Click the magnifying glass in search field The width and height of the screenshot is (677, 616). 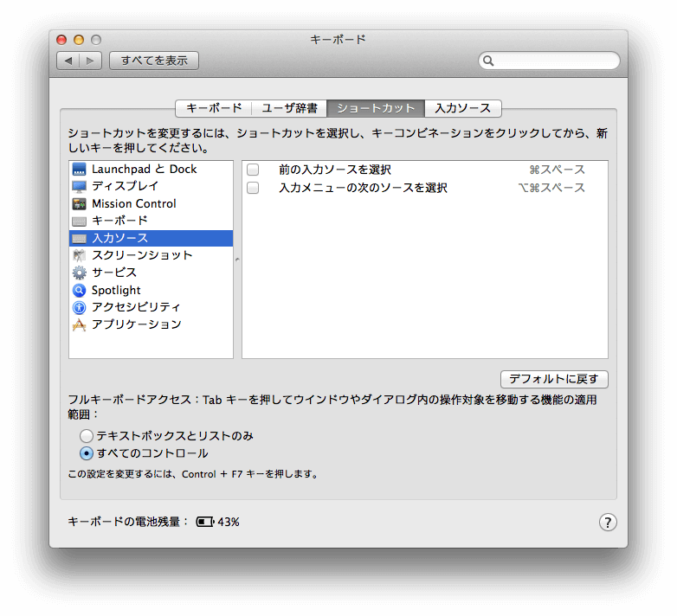488,61
